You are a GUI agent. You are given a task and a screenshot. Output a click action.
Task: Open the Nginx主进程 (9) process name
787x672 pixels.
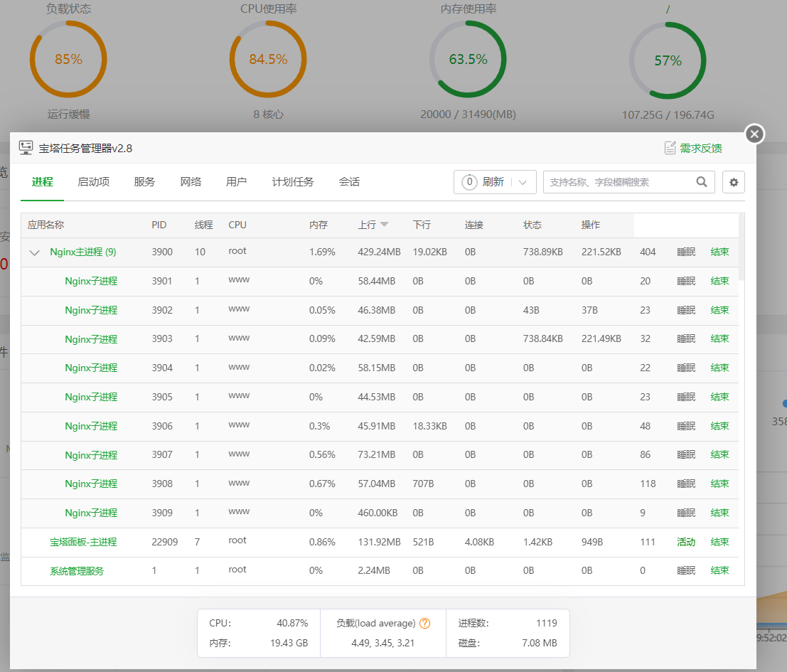coord(82,252)
